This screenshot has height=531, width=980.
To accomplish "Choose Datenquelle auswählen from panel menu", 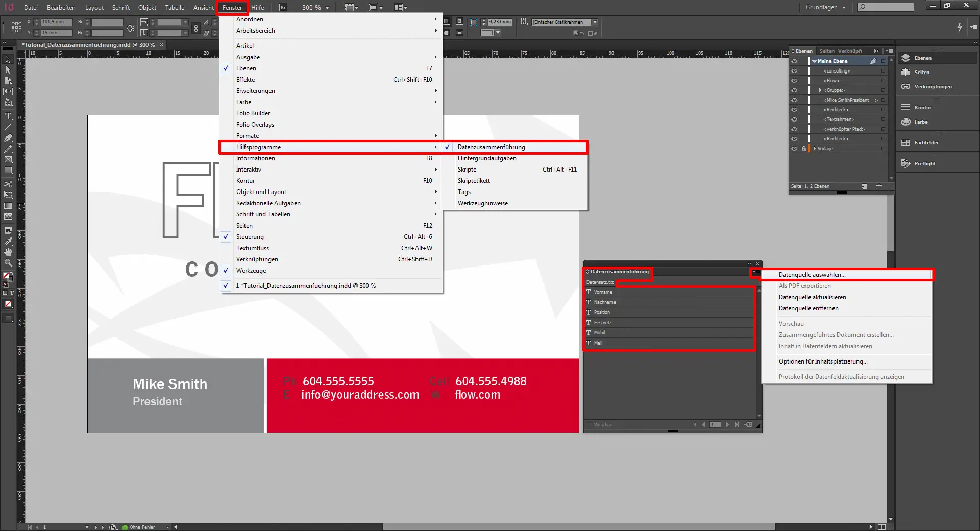I will pos(812,275).
